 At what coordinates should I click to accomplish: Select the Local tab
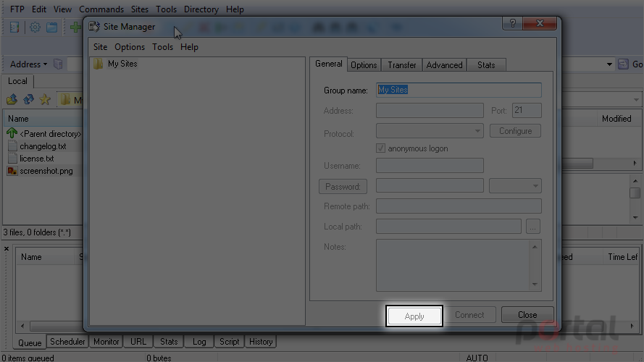pos(17,81)
